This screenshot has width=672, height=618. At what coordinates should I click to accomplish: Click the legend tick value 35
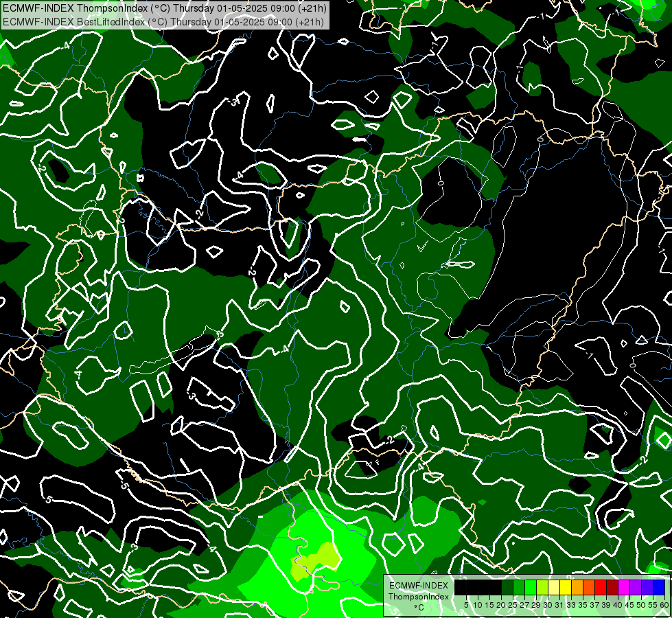coord(583,605)
